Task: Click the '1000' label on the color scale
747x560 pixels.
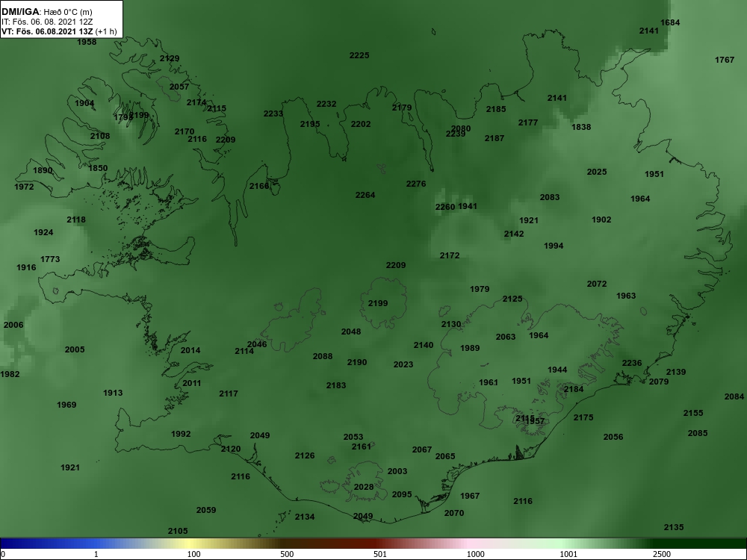Action: tap(475, 554)
